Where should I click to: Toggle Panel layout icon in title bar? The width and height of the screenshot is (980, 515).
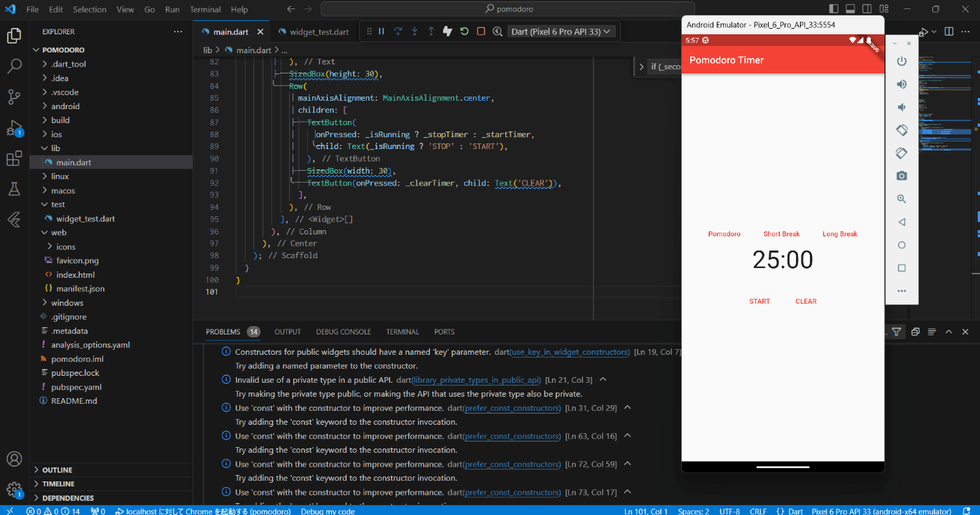tap(849, 9)
